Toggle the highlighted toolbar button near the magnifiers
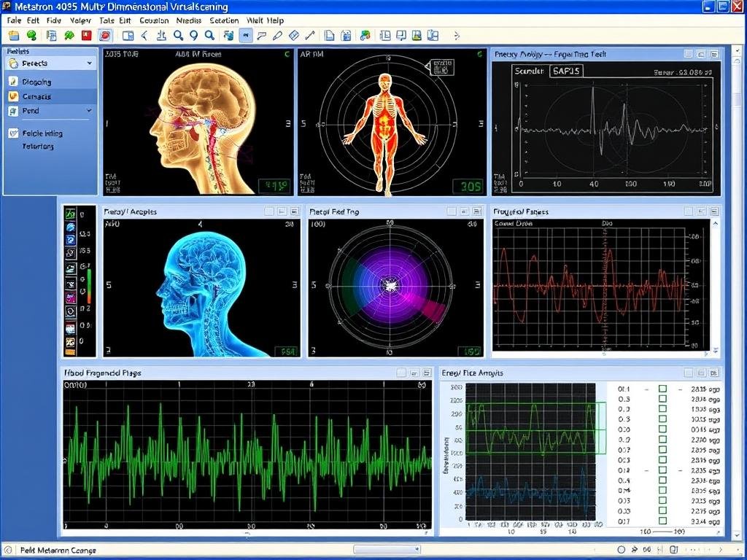 click(247, 34)
